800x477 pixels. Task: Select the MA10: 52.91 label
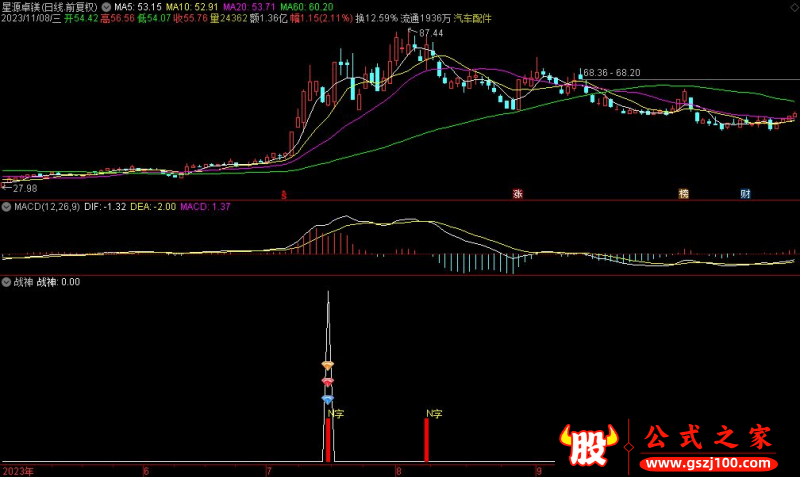pyautogui.click(x=192, y=7)
